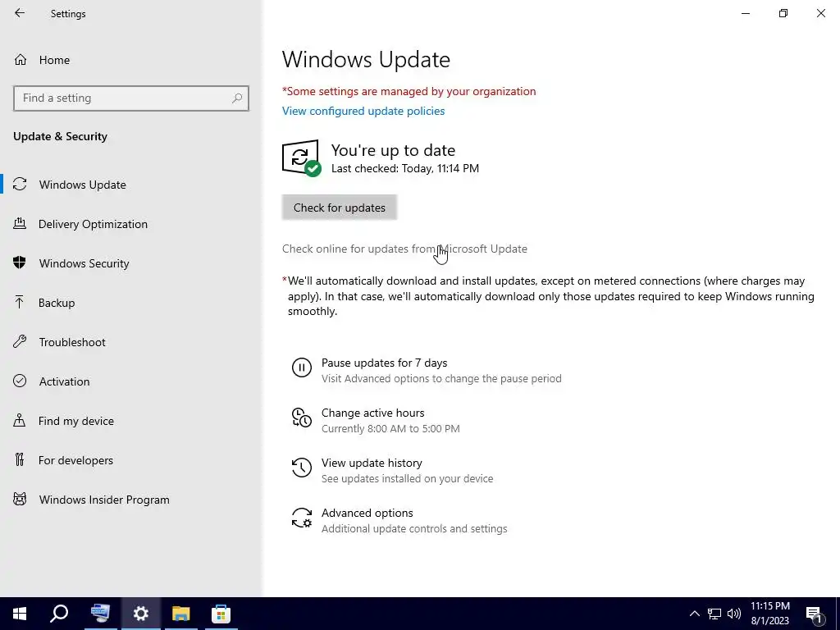
Task: Select the Windows Update sync icon in the sidebar
Action: pos(20,185)
